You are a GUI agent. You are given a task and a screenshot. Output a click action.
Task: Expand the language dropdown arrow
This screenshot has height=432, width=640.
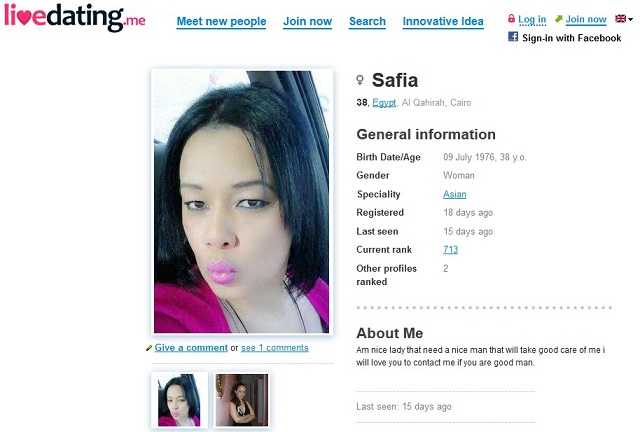pyautogui.click(x=630, y=19)
